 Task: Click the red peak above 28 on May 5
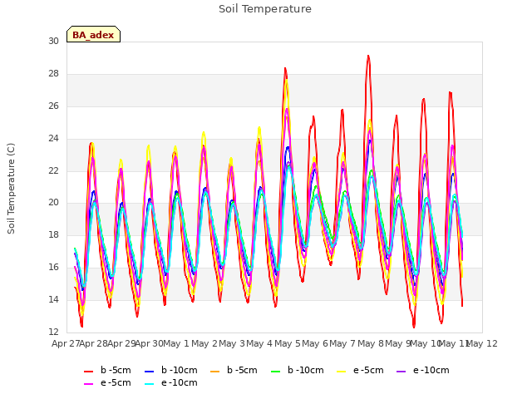click(x=285, y=68)
